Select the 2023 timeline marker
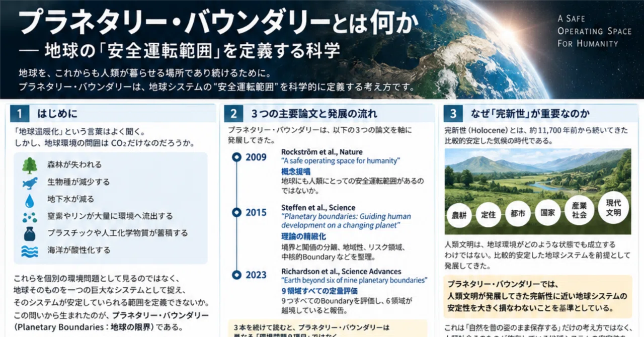Image resolution: width=644 pixels, height=337 pixels. coord(236,275)
